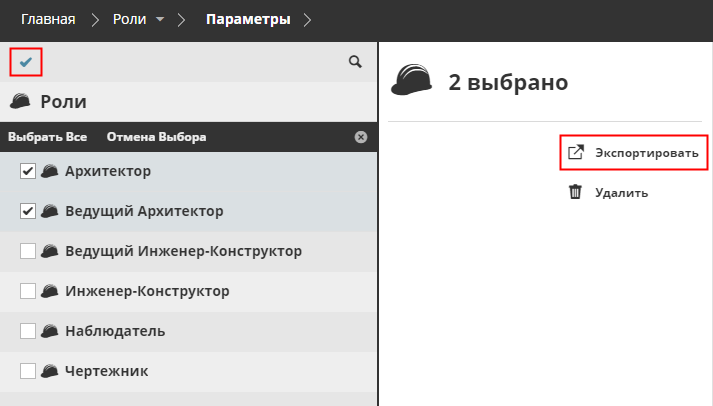The image size is (713, 406).
Task: Click the helmet icon beside Наблюдатель
Action: [49, 331]
